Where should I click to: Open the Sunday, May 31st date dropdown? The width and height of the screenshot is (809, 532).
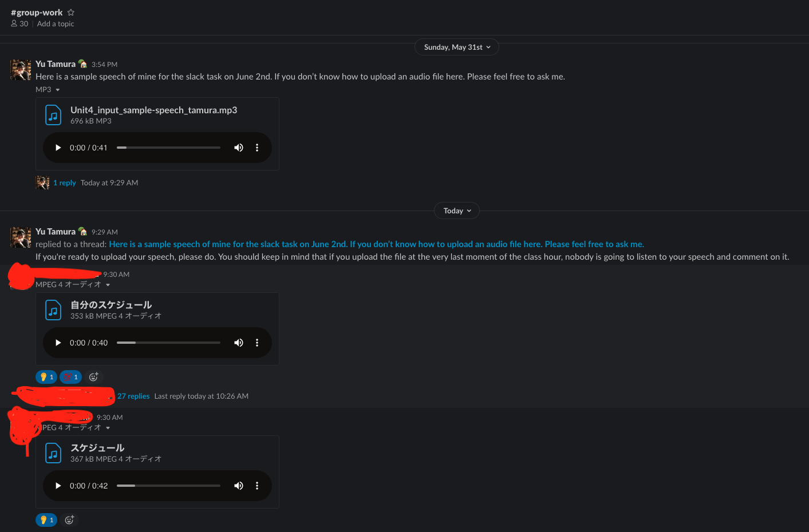[456, 47]
